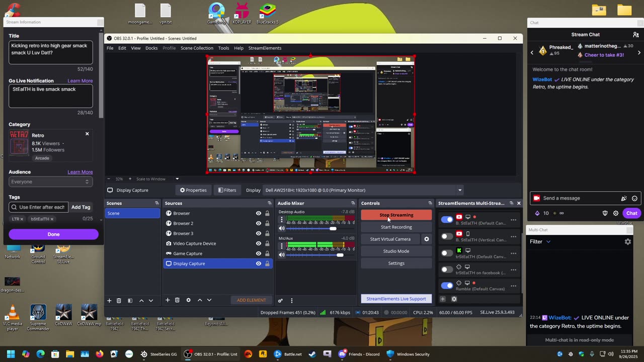Open chat settings gear in Stream Chat
This screenshot has width=644, height=362.
point(616,213)
